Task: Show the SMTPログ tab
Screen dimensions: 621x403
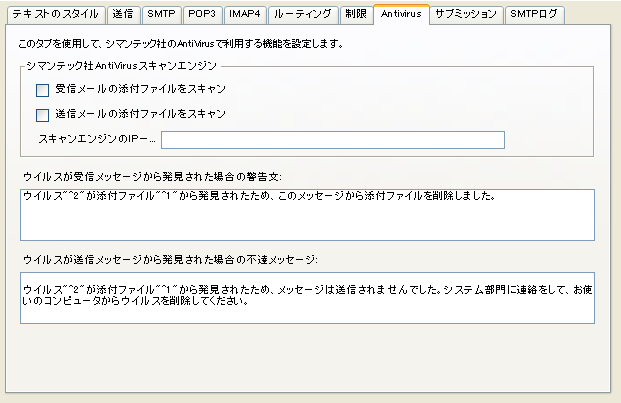Action: point(533,15)
